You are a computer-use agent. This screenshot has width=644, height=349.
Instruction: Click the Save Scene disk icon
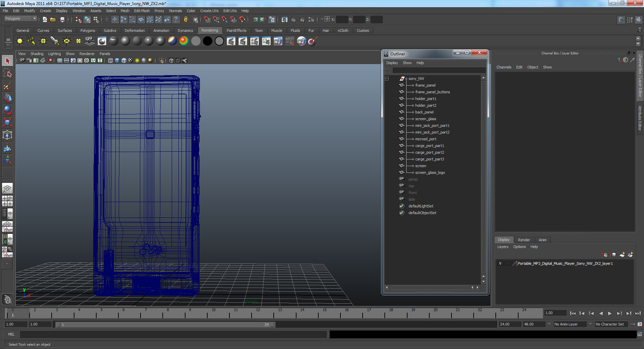click(x=62, y=19)
